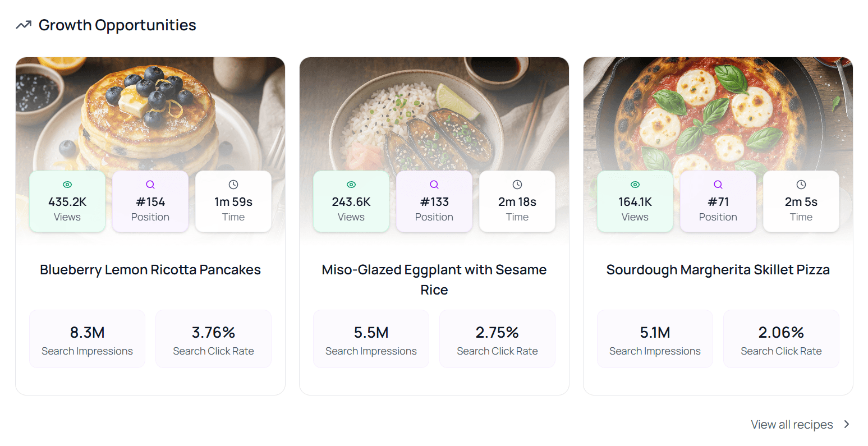The image size is (868, 446).
Task: Click the clock icon showing 2m 5s Time
Action: pos(801,184)
